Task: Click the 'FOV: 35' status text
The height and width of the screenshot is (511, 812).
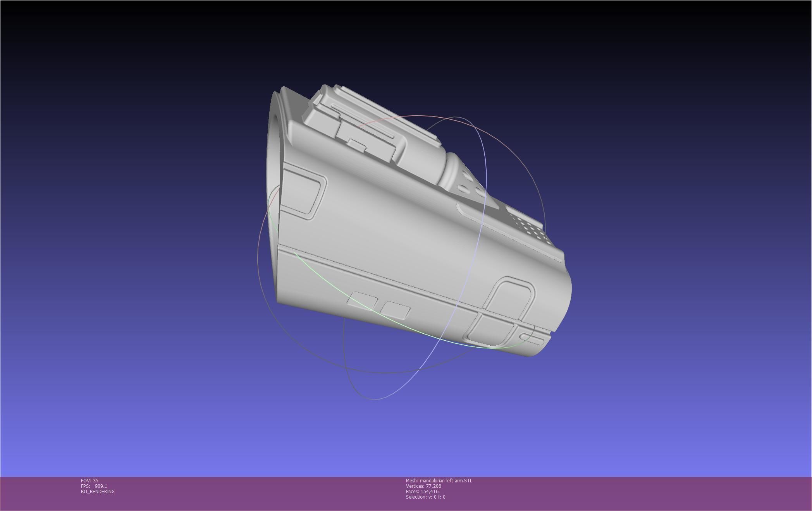Action: click(x=89, y=480)
